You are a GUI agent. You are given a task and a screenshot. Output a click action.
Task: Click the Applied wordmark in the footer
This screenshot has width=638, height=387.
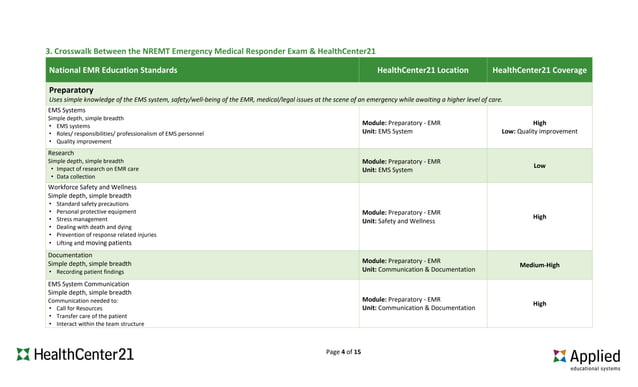click(595, 356)
